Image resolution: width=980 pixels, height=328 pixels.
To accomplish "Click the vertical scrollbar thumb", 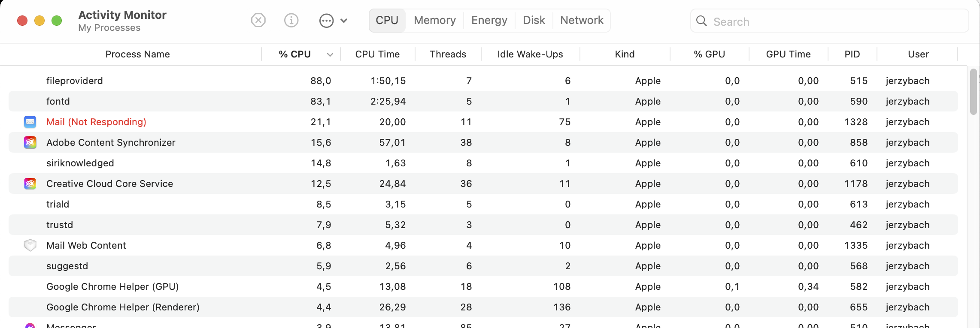I will 973,92.
